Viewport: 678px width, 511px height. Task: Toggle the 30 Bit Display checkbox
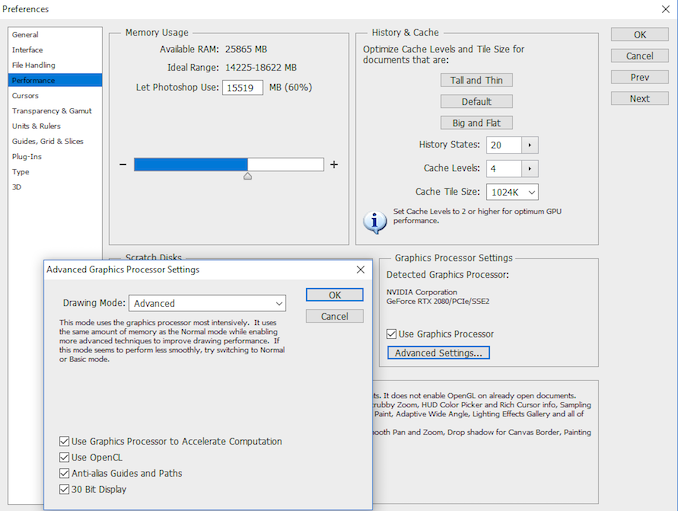(x=65, y=489)
